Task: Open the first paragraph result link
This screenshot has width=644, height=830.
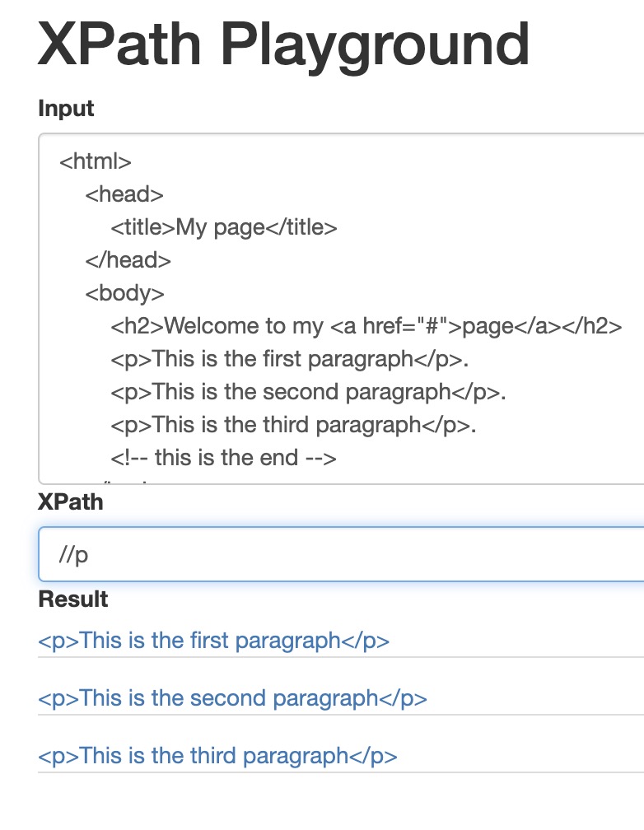Action: click(213, 641)
